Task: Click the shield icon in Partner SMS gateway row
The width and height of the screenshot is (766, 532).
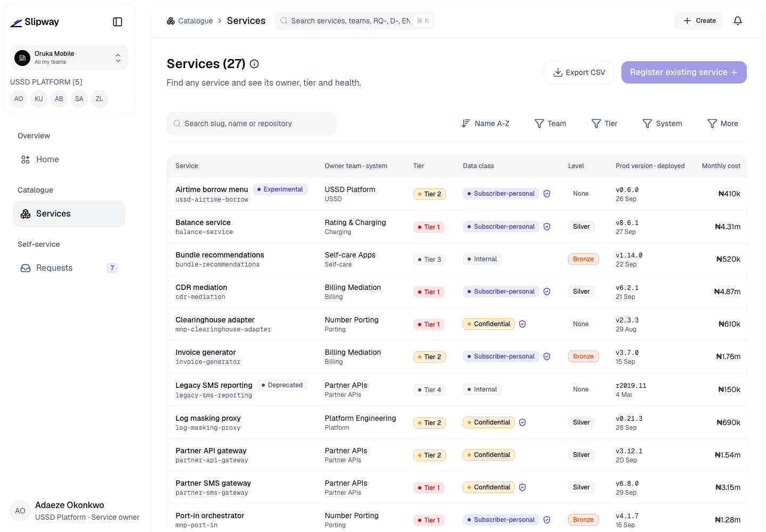Action: (522, 487)
